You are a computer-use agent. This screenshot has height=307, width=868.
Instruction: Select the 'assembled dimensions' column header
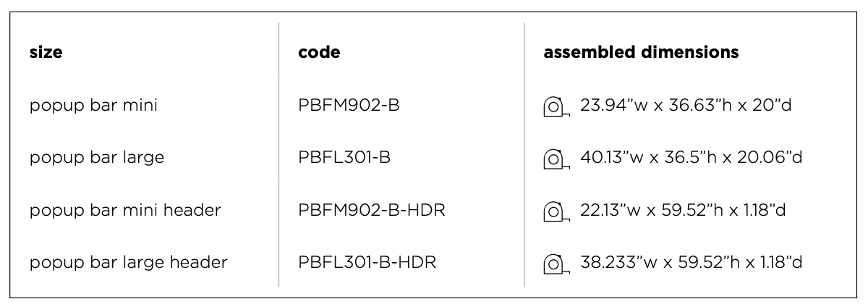pos(641,53)
